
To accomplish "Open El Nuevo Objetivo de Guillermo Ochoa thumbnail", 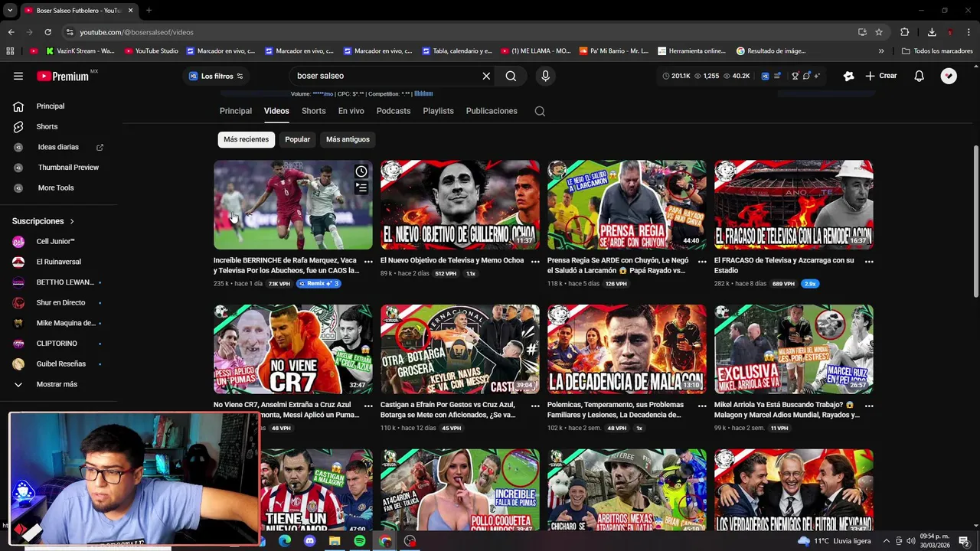I will pyautogui.click(x=460, y=205).
